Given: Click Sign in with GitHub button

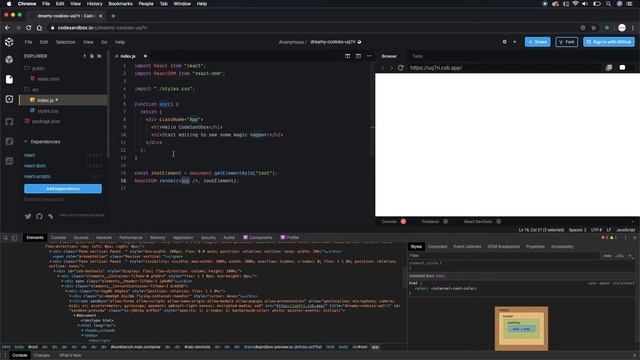Looking at the screenshot, I should (609, 42).
